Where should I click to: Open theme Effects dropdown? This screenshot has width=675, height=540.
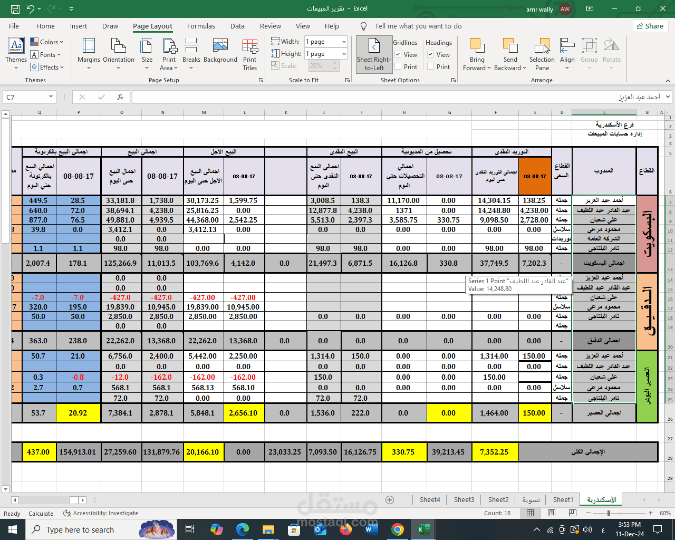(x=47, y=67)
